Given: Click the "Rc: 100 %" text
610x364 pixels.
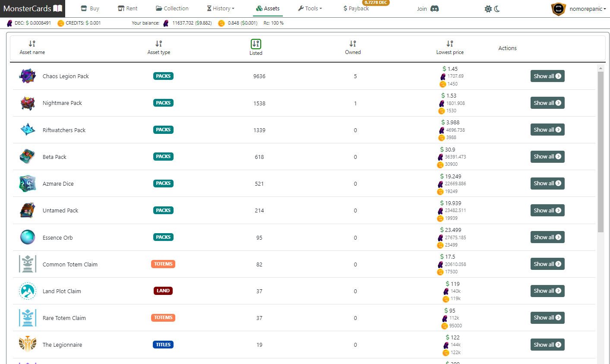Looking at the screenshot, I should 274,23.
